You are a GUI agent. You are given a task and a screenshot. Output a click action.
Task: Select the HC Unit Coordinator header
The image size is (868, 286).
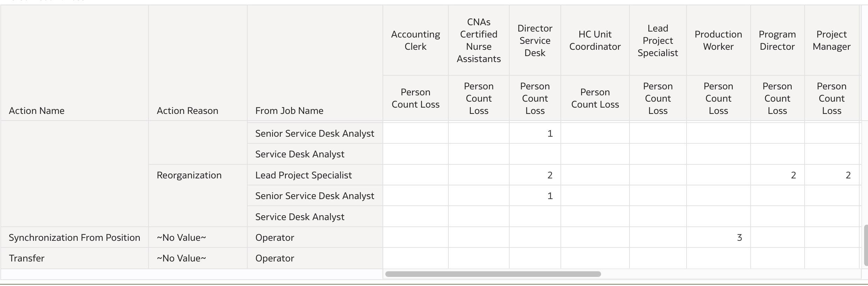[x=595, y=40]
